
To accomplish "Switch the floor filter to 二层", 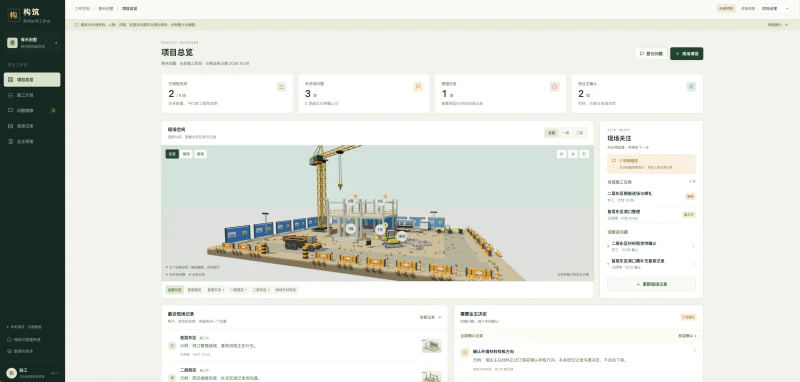I will pyautogui.click(x=579, y=133).
